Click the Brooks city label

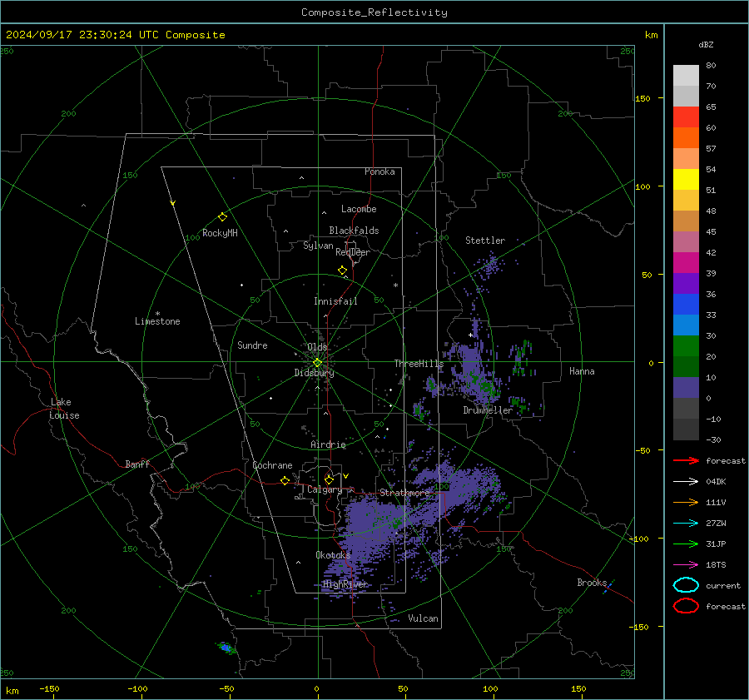point(592,583)
